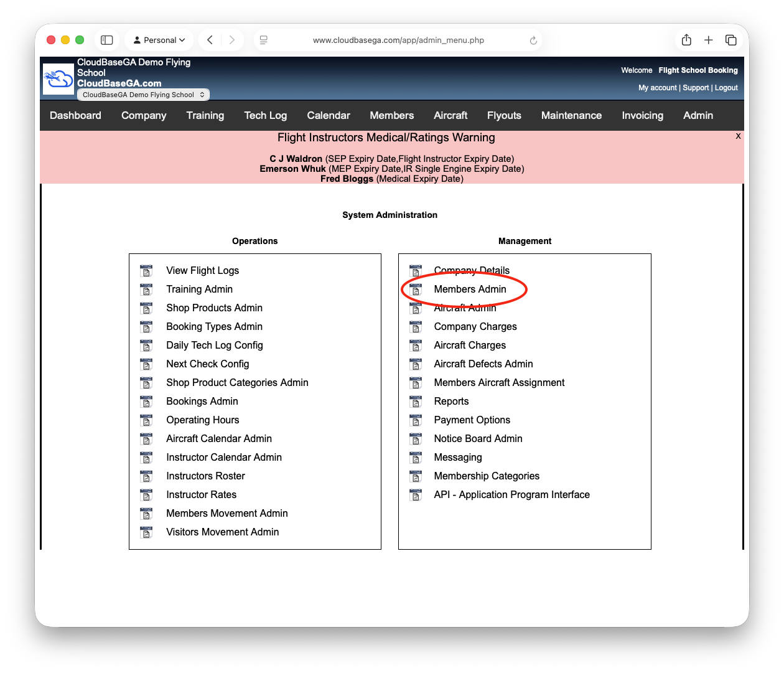Open the CloudBaseGA Demo Flying School dropdown
Viewport: 784px width, 673px height.
coord(143,95)
